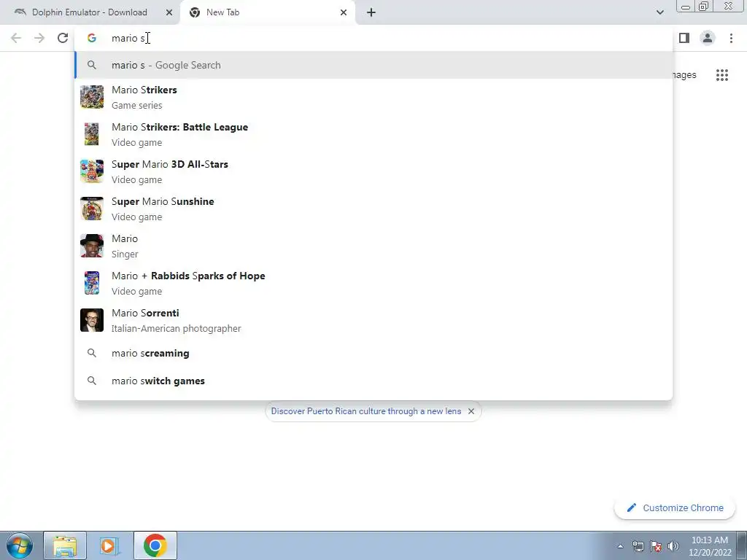Switch to the Dolphin Emulator - Download tab
Image resolution: width=747 pixels, height=560 pixels.
(90, 12)
